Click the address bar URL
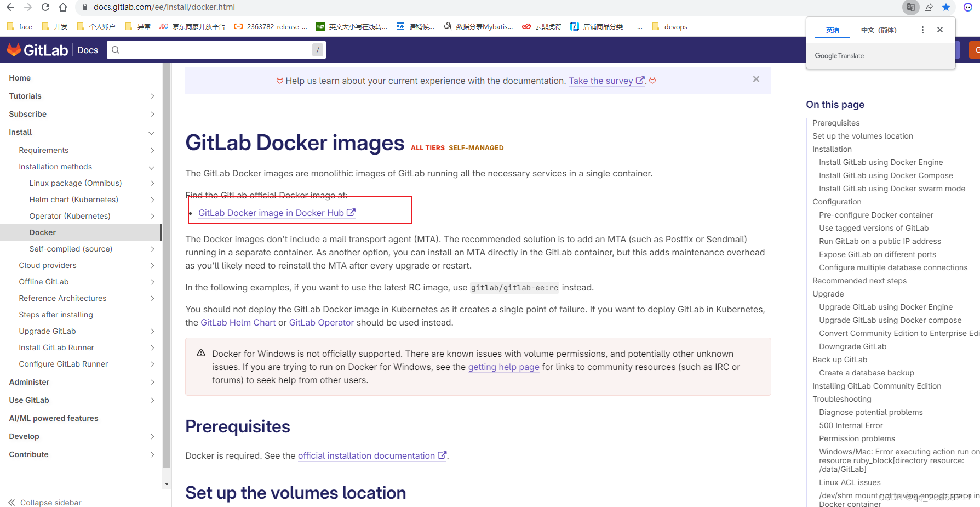Image resolution: width=980 pixels, height=507 pixels. point(164,7)
